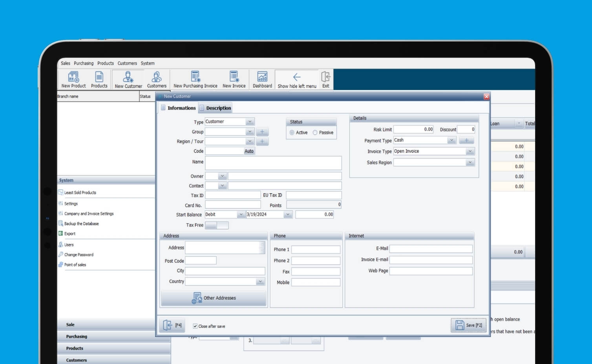Expand the Customers section in sidebar
This screenshot has width=592, height=364.
(114, 360)
